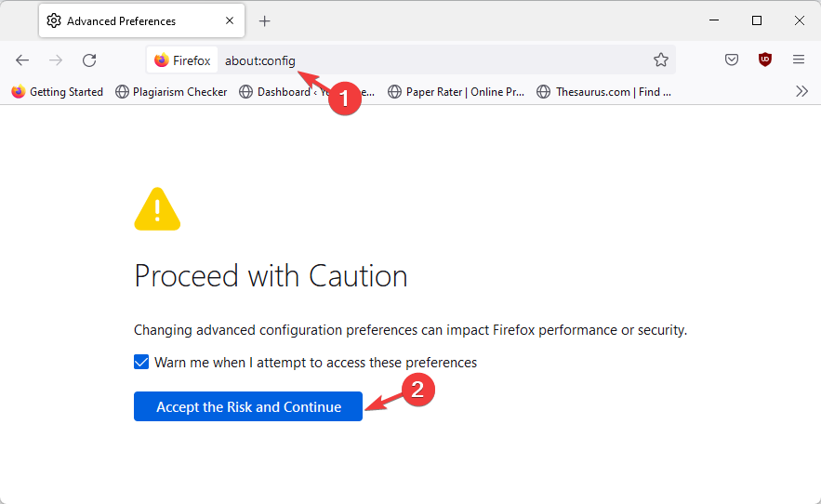Open the Thesaurus.com bookmark
Image resolution: width=821 pixels, height=504 pixels.
[604, 92]
